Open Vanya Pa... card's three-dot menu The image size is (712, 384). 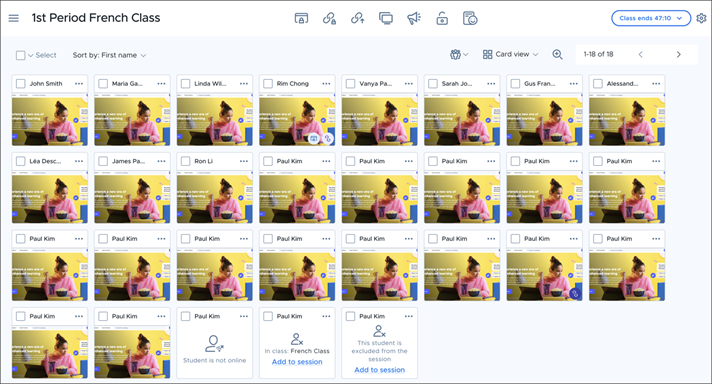pyautogui.click(x=409, y=84)
